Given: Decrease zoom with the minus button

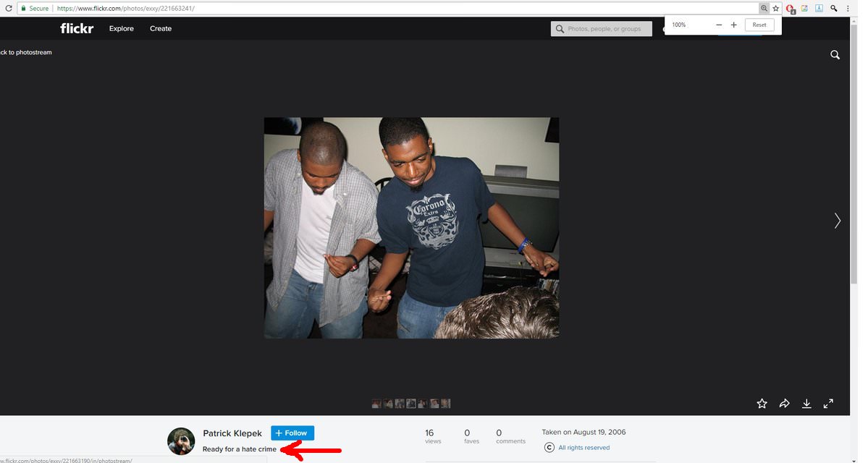Looking at the screenshot, I should pyautogui.click(x=719, y=25).
